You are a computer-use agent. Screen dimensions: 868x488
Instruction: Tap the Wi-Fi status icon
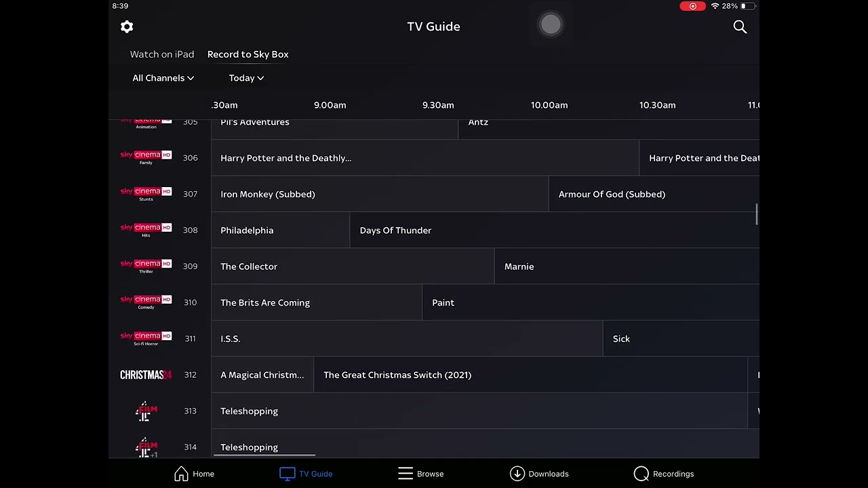pyautogui.click(x=715, y=6)
